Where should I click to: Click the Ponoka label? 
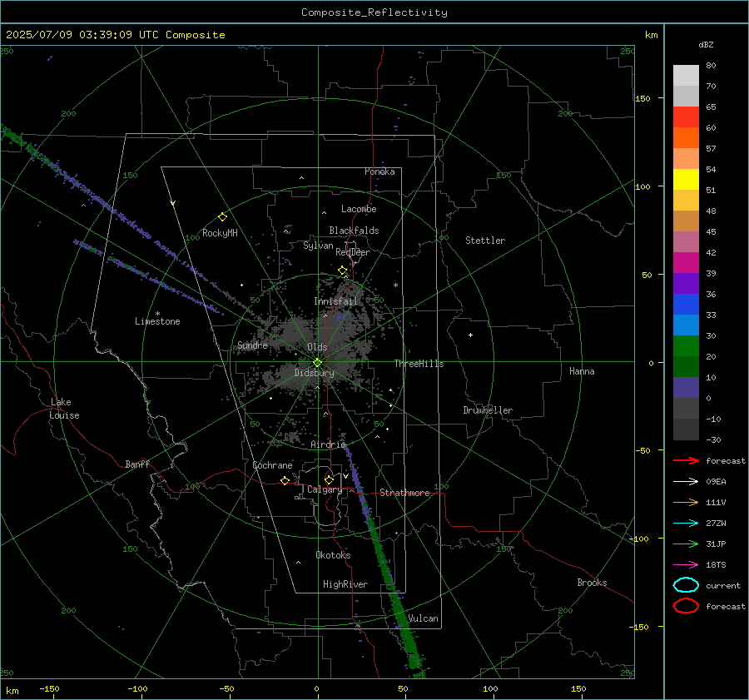tap(379, 171)
